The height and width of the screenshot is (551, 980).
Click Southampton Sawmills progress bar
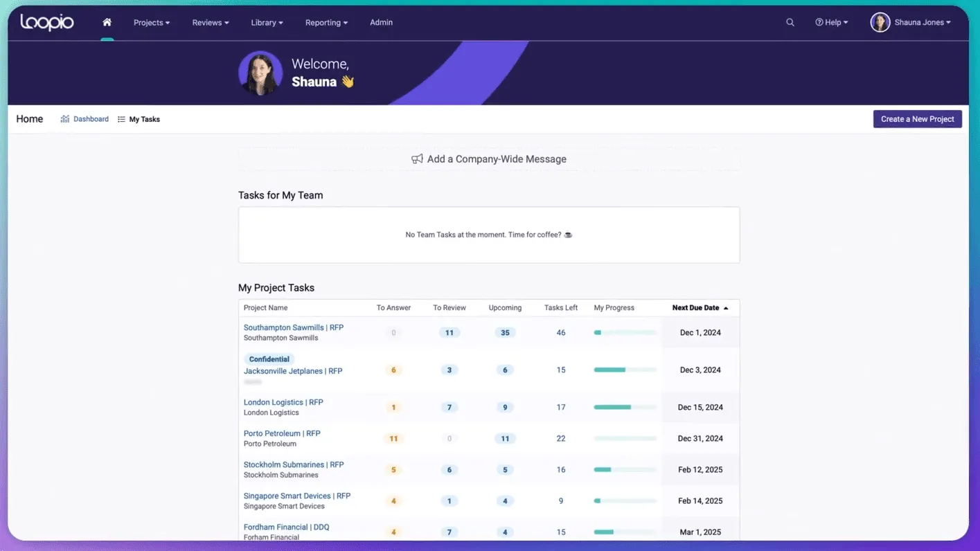(625, 333)
